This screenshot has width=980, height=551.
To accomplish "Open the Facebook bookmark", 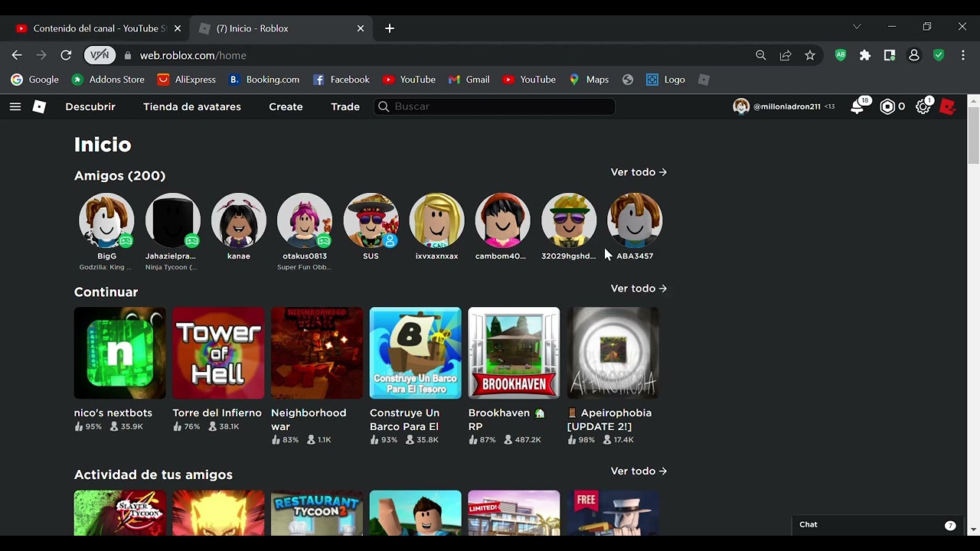I will click(341, 80).
